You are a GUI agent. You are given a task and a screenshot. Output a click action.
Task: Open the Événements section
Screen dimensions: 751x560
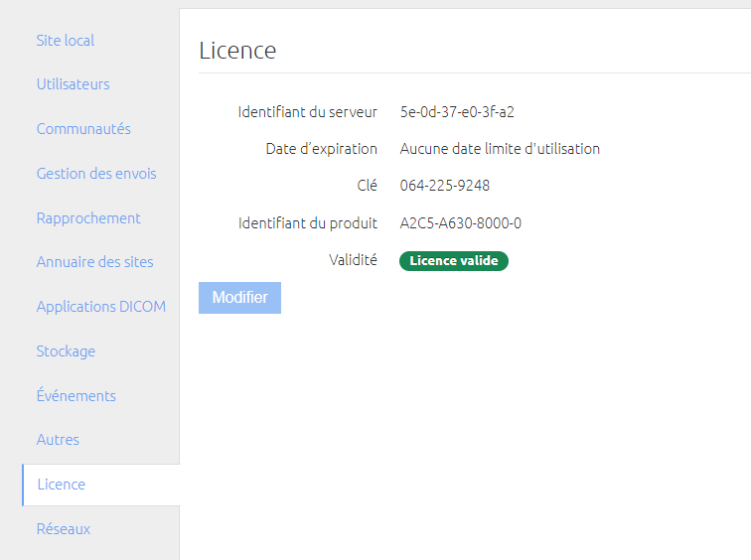click(76, 396)
